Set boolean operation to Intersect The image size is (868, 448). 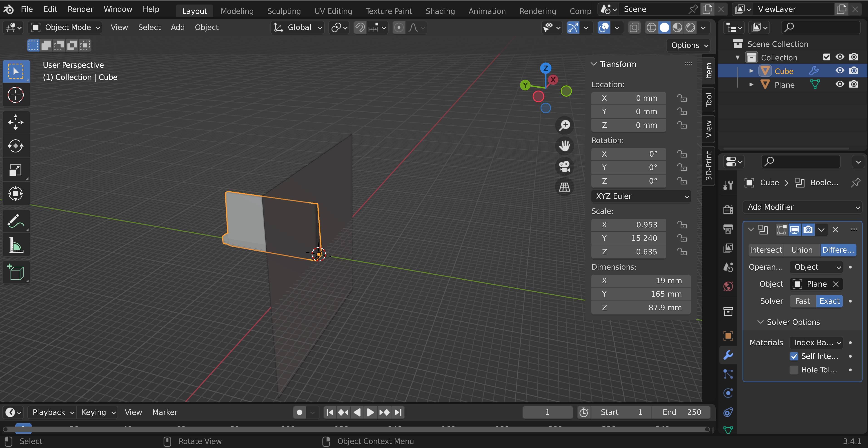click(766, 250)
